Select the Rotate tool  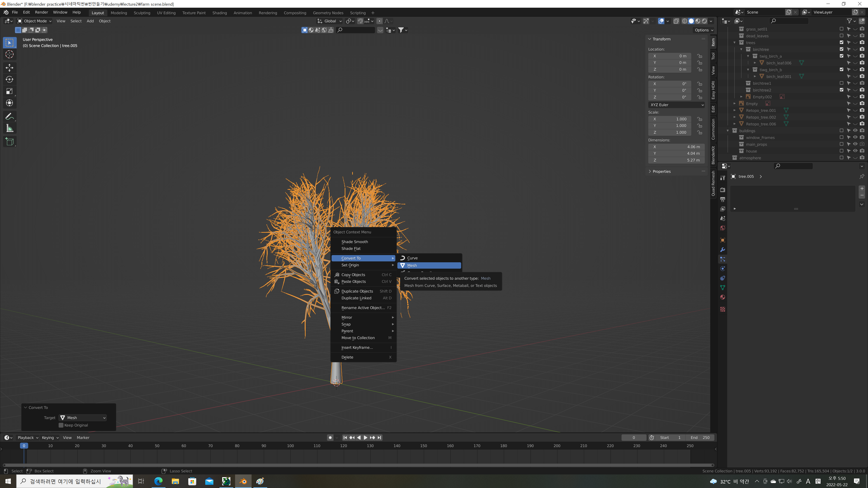[9, 80]
